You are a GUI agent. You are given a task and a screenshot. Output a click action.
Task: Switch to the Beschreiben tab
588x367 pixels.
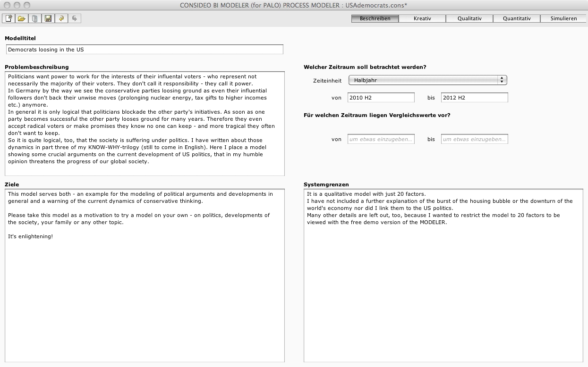(375, 18)
